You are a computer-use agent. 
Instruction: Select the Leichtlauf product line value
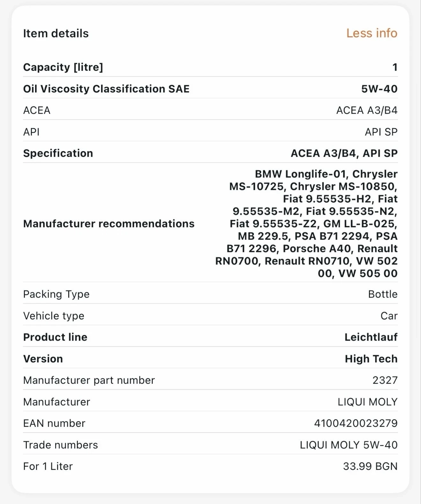[371, 337]
